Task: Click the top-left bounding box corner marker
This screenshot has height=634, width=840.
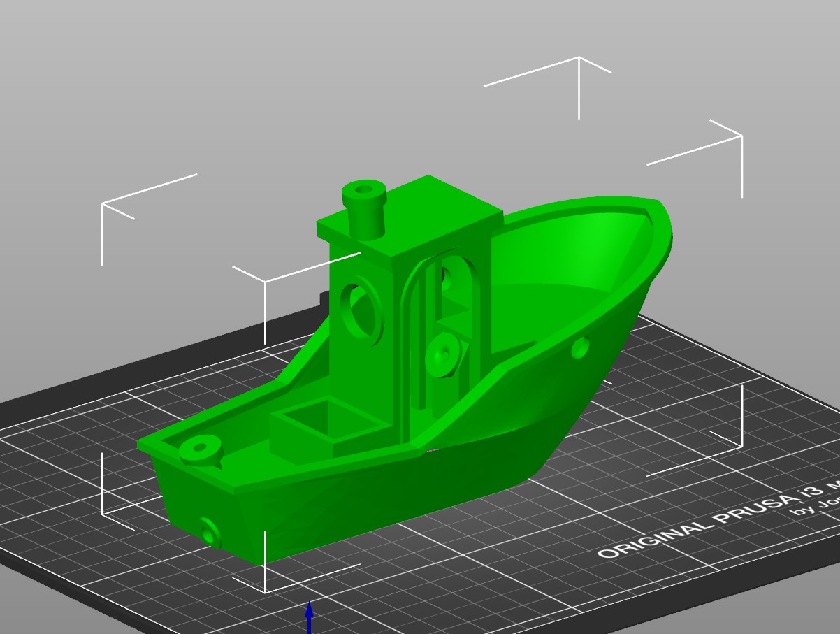Action: point(103,204)
